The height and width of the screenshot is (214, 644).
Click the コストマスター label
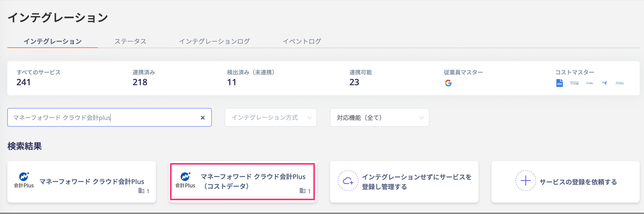[x=575, y=72]
